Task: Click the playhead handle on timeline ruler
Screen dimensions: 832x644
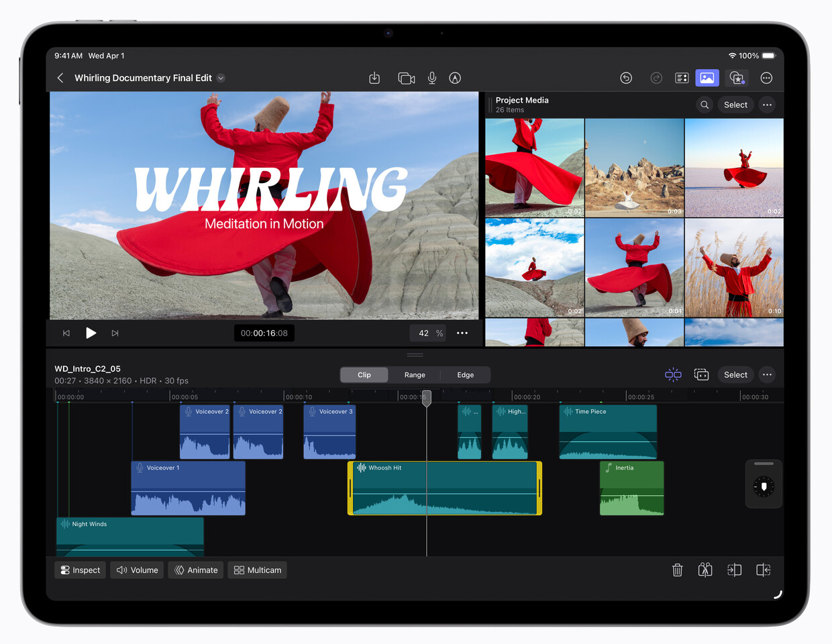Action: (x=427, y=398)
